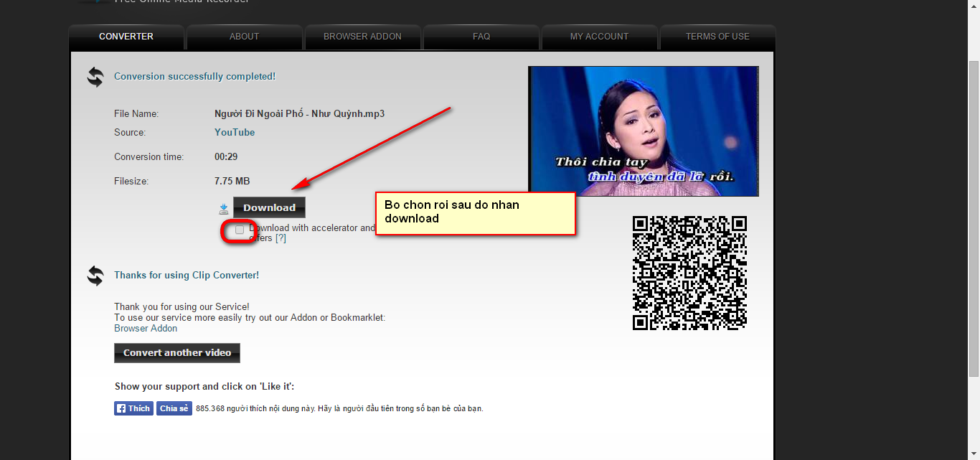
Task: Click the 'Thanks for using Clip Converter!' heading
Action: (x=187, y=275)
